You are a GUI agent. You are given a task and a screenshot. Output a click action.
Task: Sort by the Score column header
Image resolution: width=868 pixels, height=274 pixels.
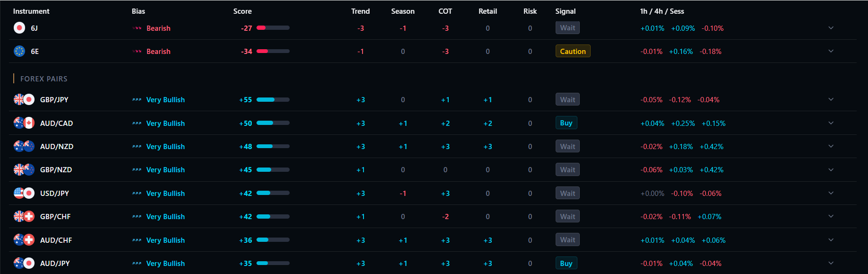(242, 11)
